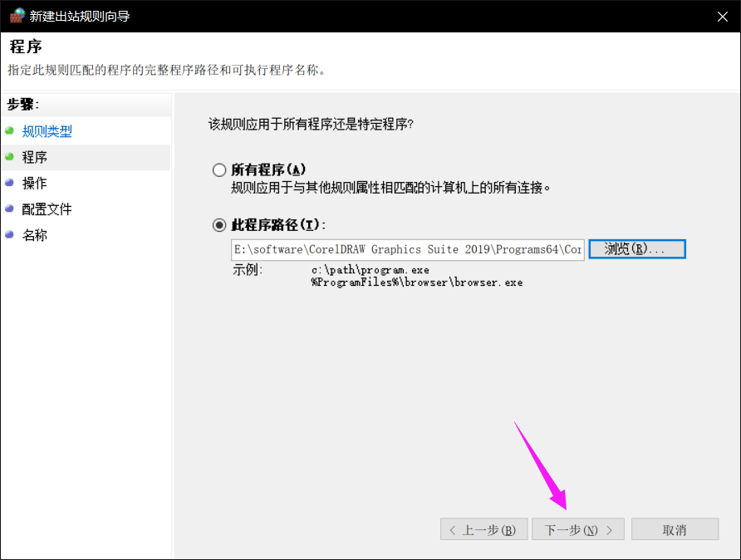Click the 示例: label
The height and width of the screenshot is (560, 741).
(x=247, y=270)
